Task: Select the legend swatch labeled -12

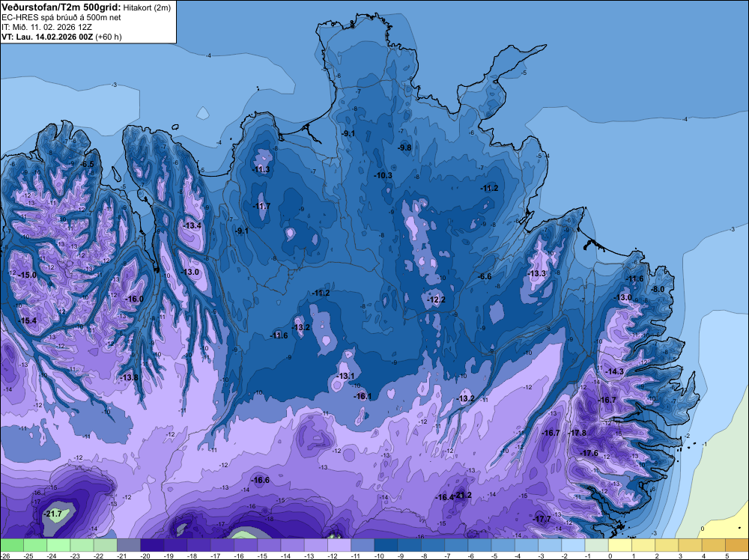Action: [x=339, y=545]
